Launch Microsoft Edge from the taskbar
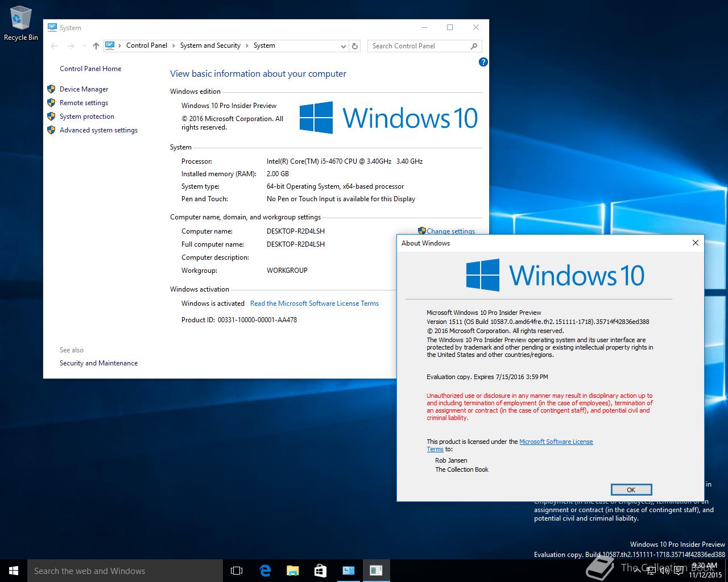728x582 pixels. [264, 571]
